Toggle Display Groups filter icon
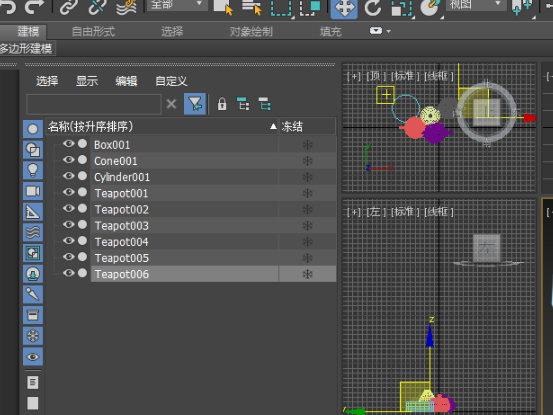This screenshot has height=415, width=553. (x=33, y=253)
